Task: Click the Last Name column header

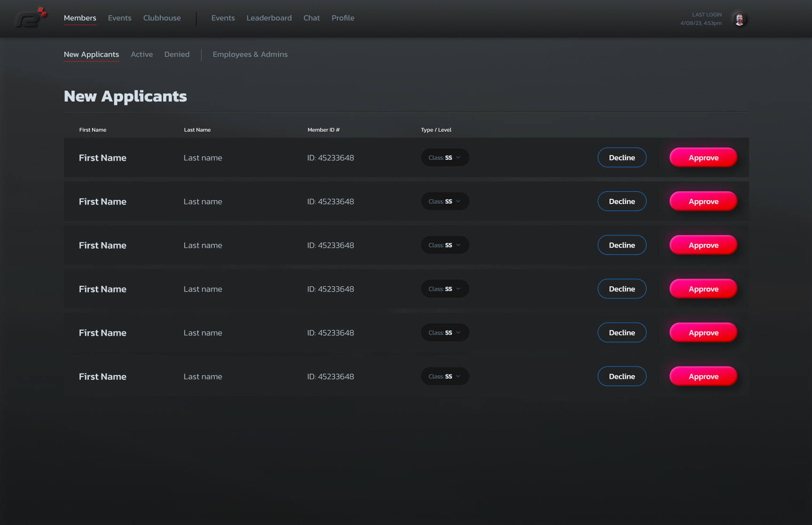Action: click(197, 130)
